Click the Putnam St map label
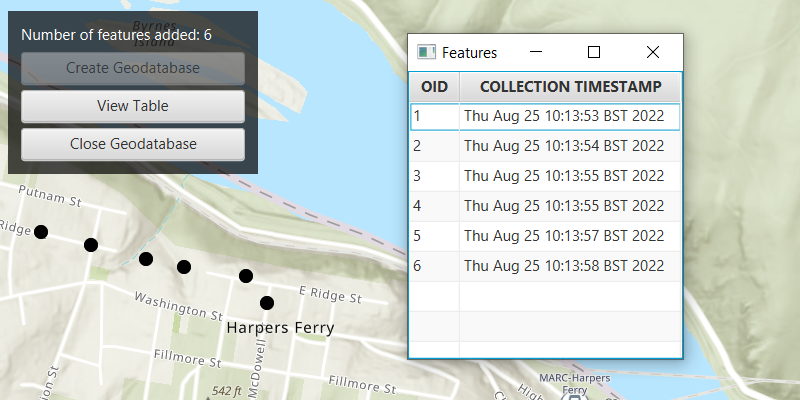This screenshot has height=400, width=800. coord(49,196)
